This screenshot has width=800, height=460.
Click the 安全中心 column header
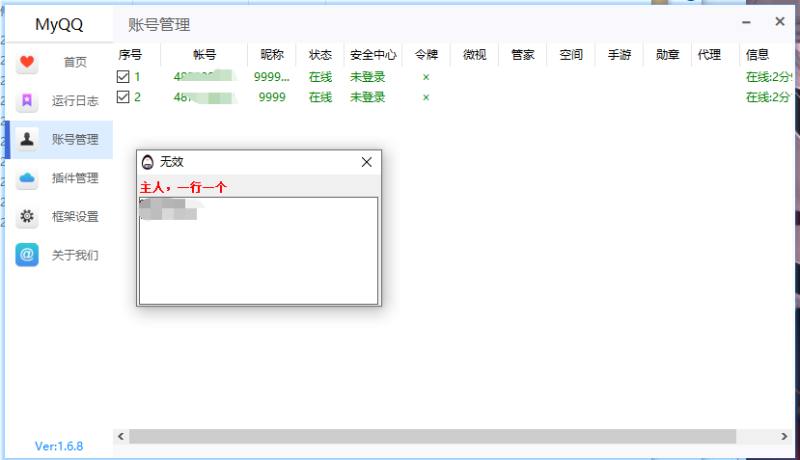click(373, 55)
